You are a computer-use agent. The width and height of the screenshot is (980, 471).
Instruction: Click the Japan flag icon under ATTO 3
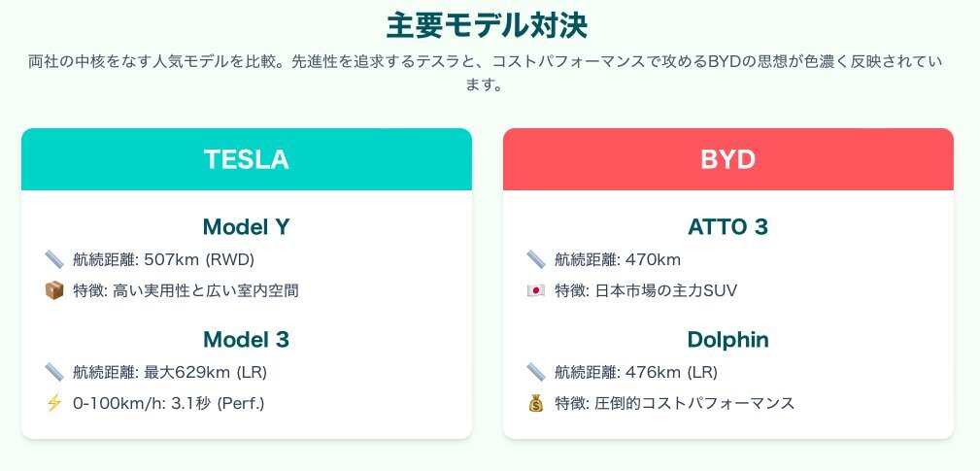[536, 290]
